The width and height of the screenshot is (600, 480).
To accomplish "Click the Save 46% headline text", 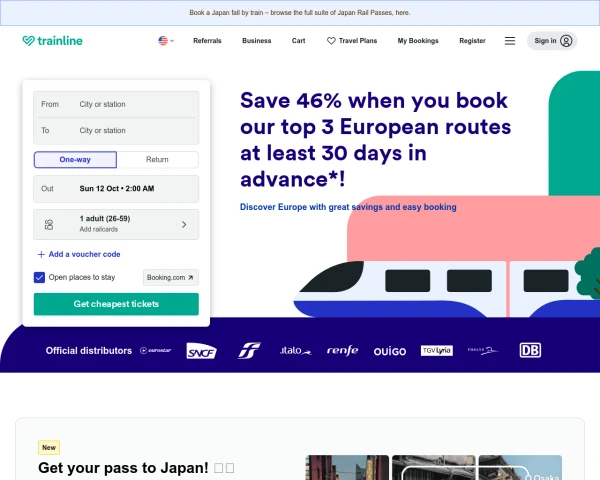I will tap(375, 140).
